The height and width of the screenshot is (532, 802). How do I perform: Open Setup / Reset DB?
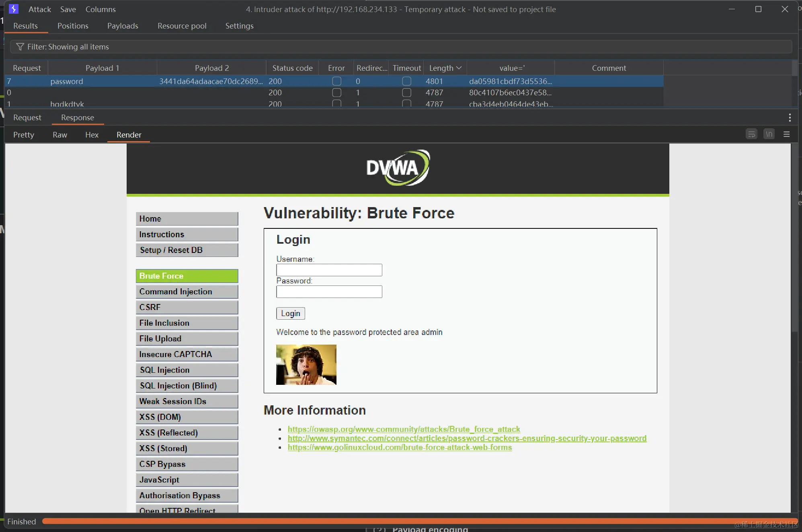tap(187, 250)
